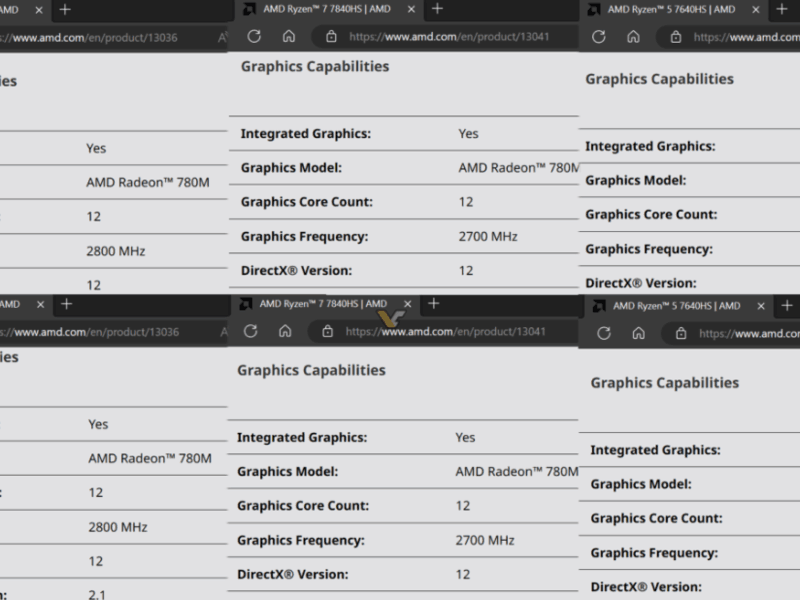View site lock info in upper 7640HS window
800x600 pixels.
(x=676, y=37)
